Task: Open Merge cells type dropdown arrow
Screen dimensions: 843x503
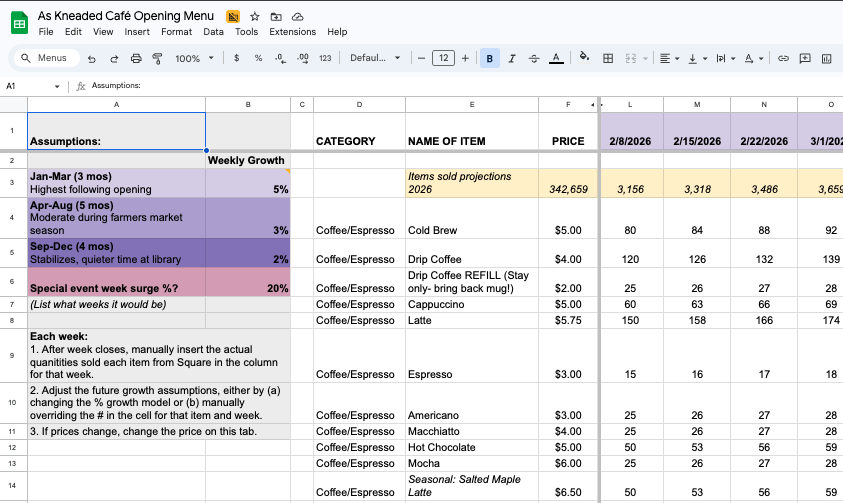Action: tap(645, 58)
